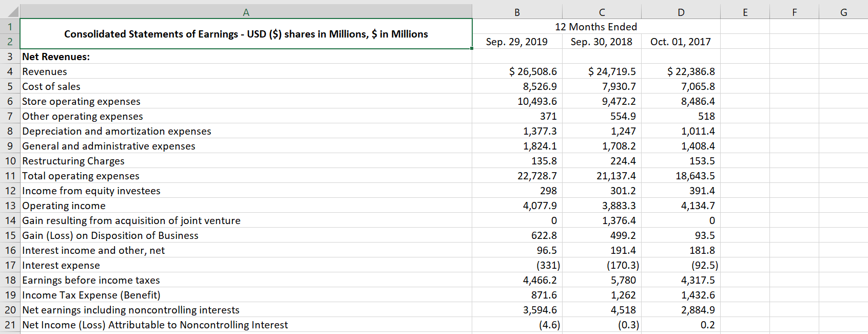
Task: Select 'Net Income (Loss) Attributable to Noncontrolling Interest'
Action: [x=246, y=325]
